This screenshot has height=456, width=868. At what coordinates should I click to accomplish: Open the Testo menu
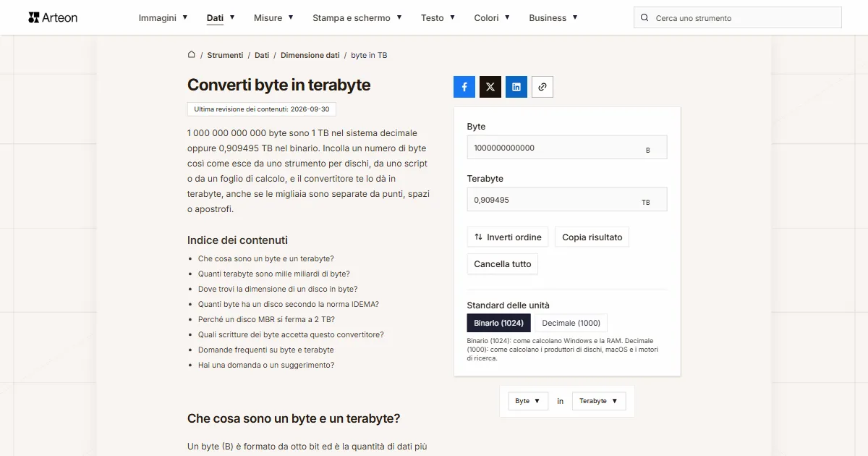tap(438, 17)
